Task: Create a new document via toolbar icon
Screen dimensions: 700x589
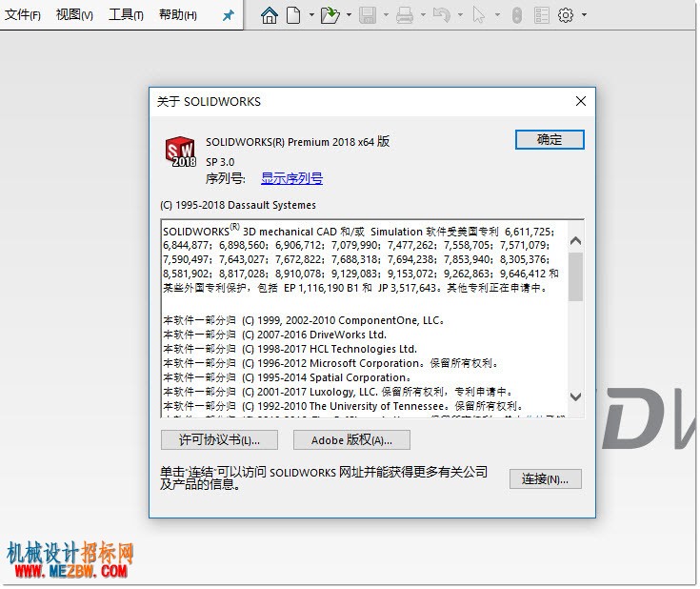Action: 293,15
